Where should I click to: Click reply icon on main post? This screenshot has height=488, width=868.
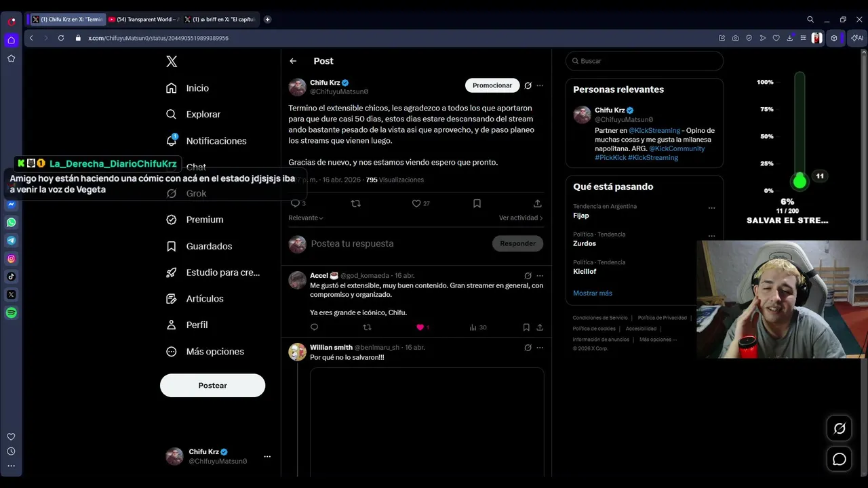pos(295,203)
